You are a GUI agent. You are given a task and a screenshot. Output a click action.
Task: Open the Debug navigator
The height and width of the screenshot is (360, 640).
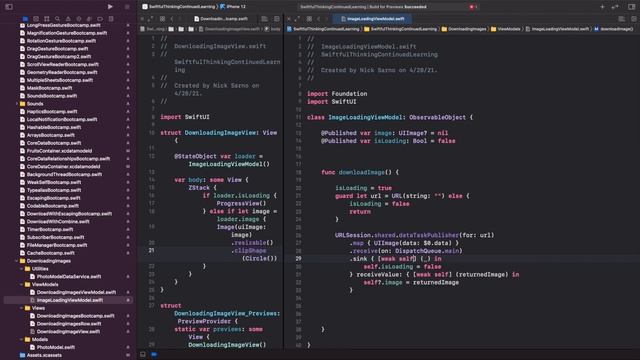coord(89,19)
